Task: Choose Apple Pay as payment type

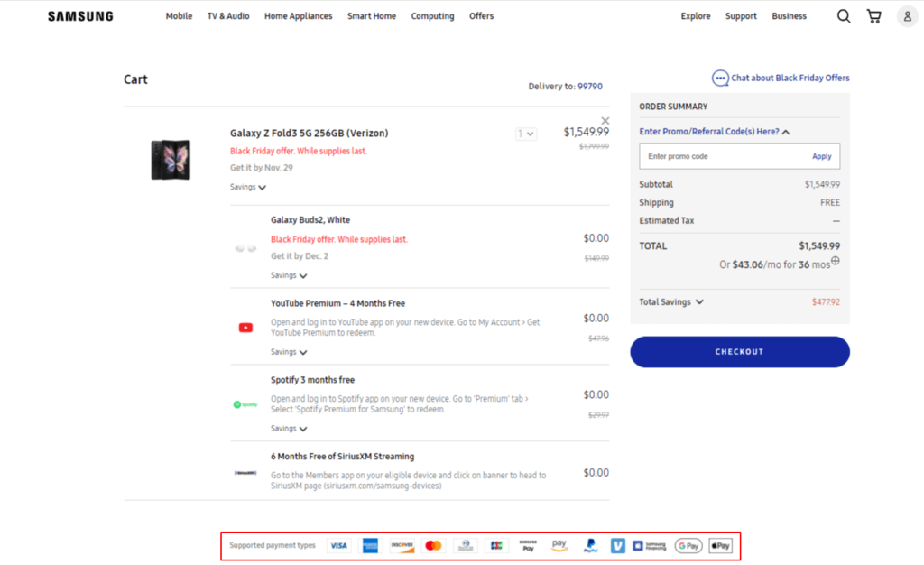Action: pyautogui.click(x=719, y=545)
